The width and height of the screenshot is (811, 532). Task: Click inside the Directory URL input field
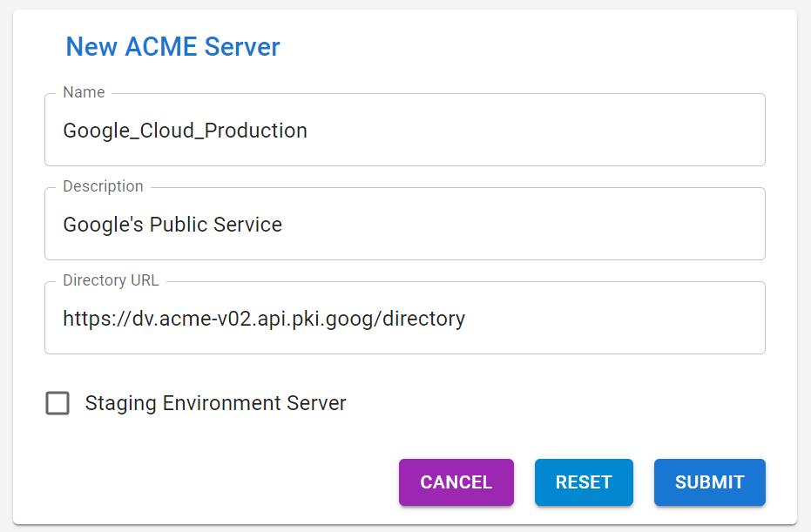[x=404, y=318]
